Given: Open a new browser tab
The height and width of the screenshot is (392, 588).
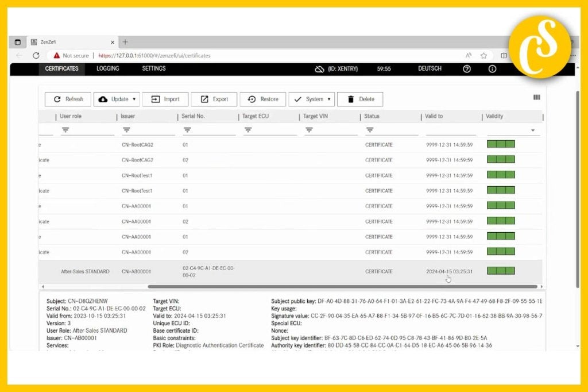Looking at the screenshot, I should [125, 42].
